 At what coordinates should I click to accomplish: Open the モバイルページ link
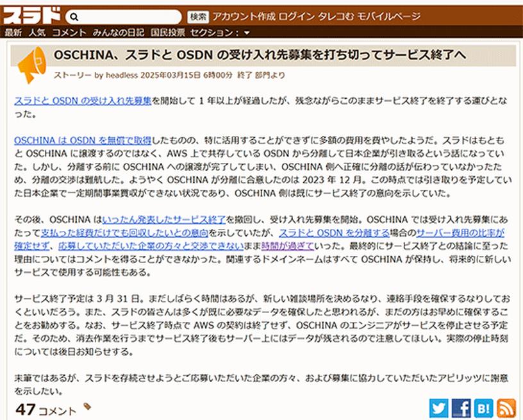pyautogui.click(x=388, y=17)
